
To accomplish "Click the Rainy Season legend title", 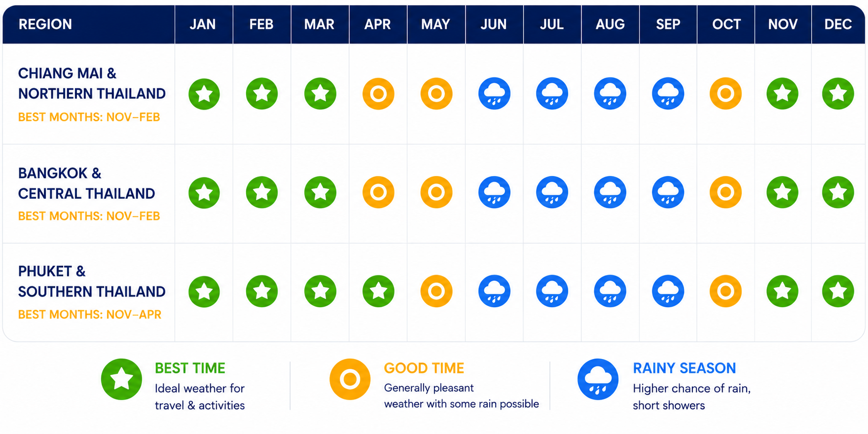I will [684, 368].
